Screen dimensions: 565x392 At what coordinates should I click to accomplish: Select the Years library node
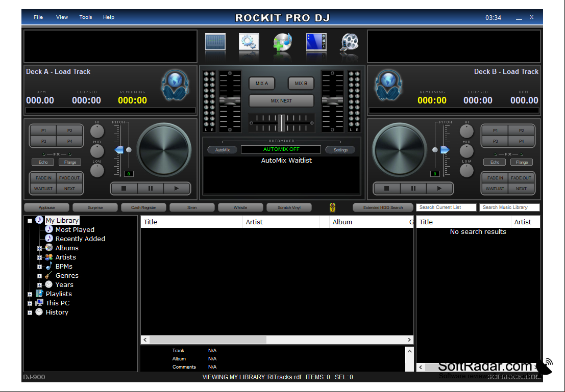(x=64, y=285)
